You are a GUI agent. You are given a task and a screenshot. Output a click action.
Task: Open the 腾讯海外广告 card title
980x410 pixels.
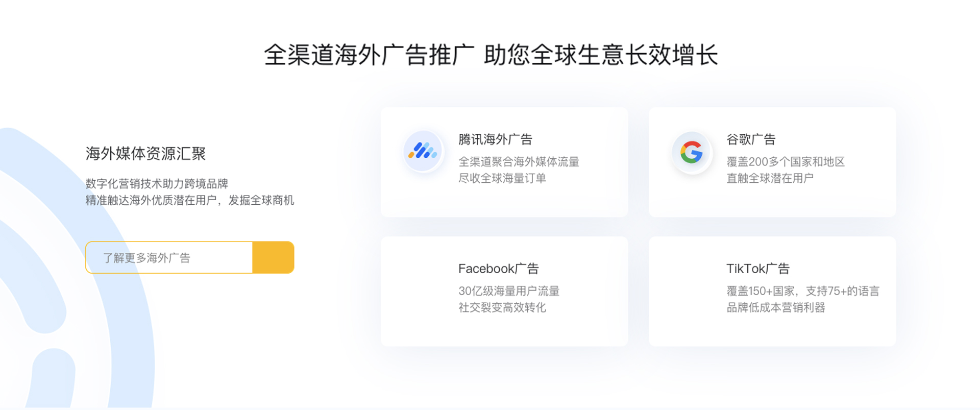(x=495, y=139)
